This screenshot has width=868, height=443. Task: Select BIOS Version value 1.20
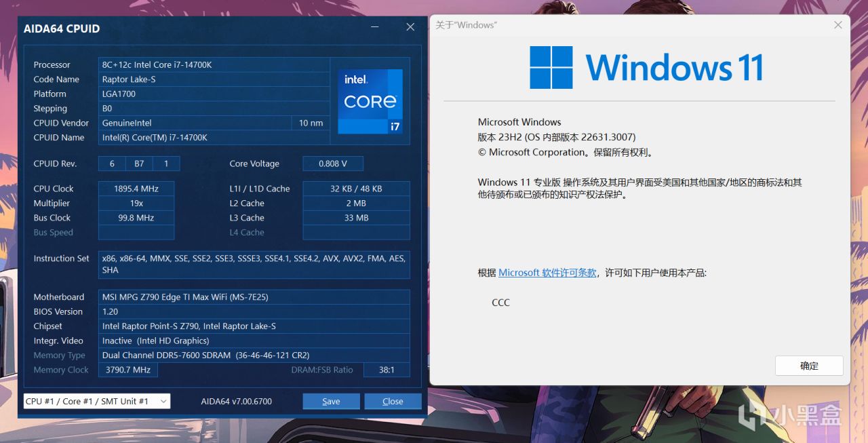[254, 311]
